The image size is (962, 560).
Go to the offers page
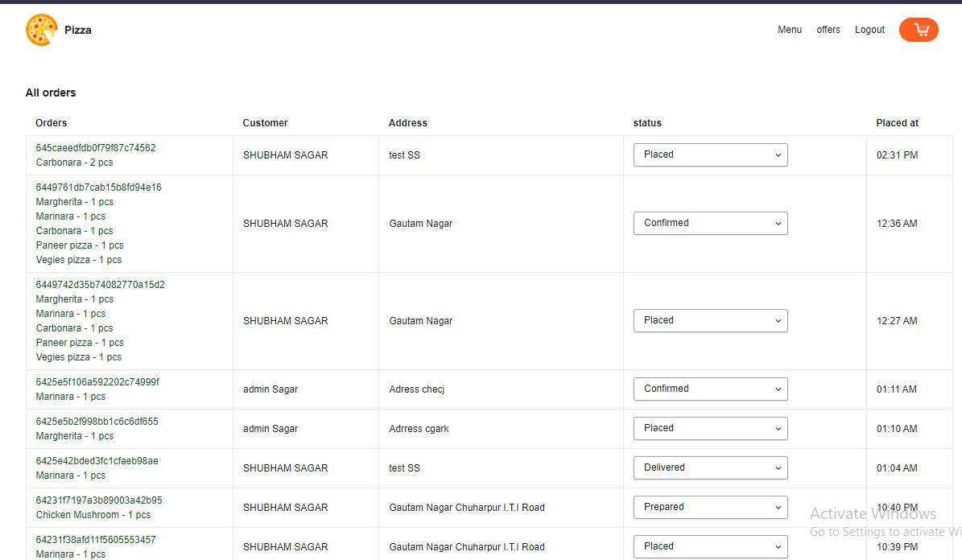(828, 30)
